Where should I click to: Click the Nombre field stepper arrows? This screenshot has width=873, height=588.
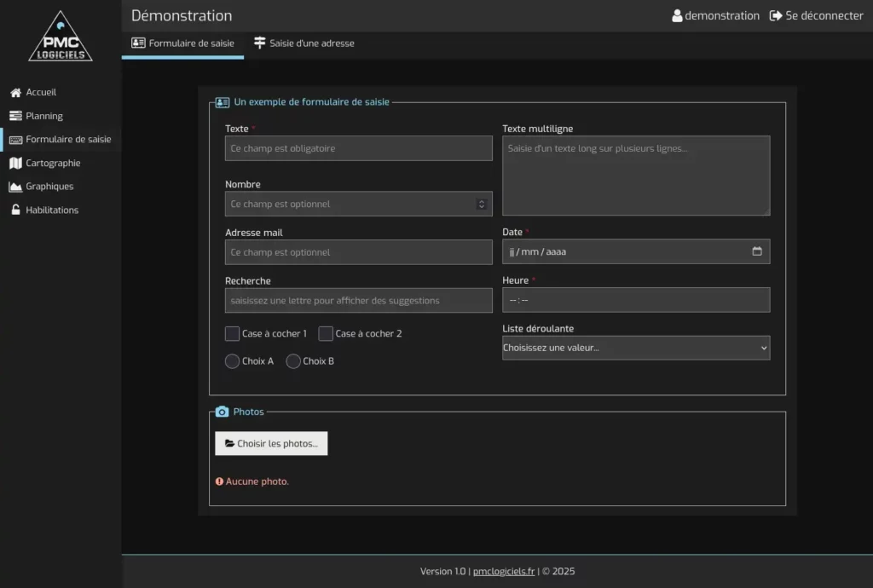482,205
